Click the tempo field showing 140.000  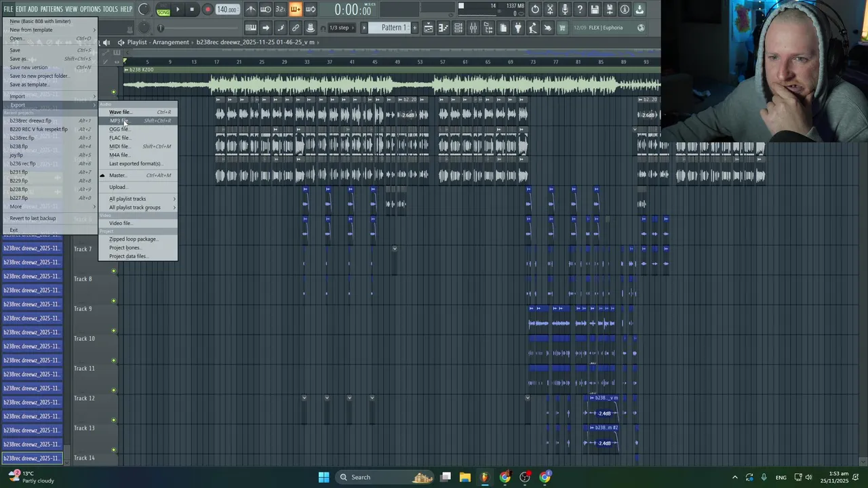tap(226, 9)
